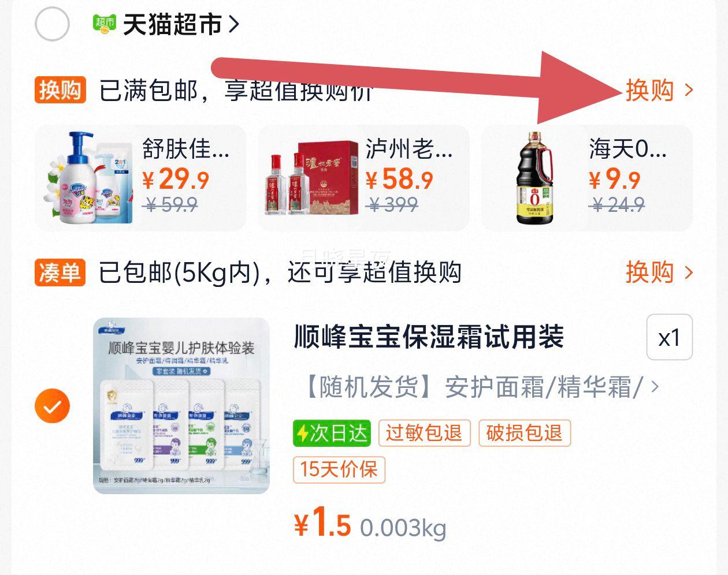The image size is (728, 575).
Task: Expand the 随机发货 variant options chevron
Action: (655, 386)
